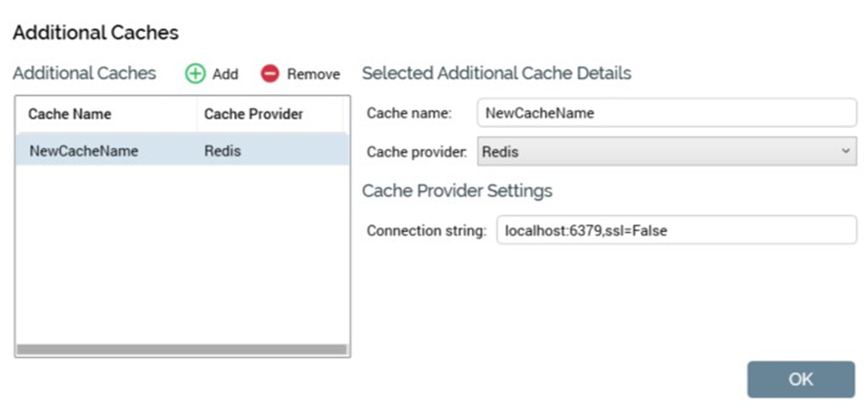Click the Add text label
The height and width of the screenshot is (408, 868).
coord(225,75)
